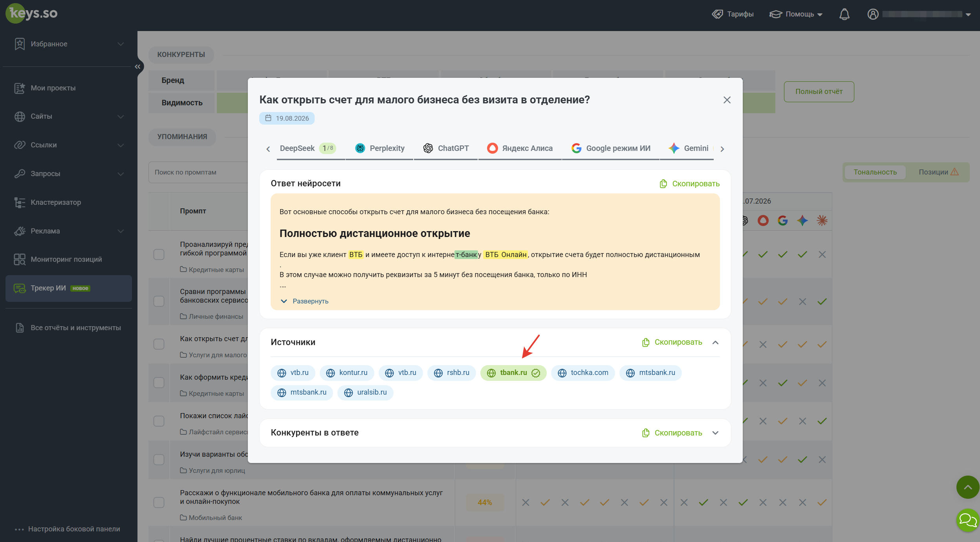Click the date badge 19.08.2026

pyautogui.click(x=287, y=118)
